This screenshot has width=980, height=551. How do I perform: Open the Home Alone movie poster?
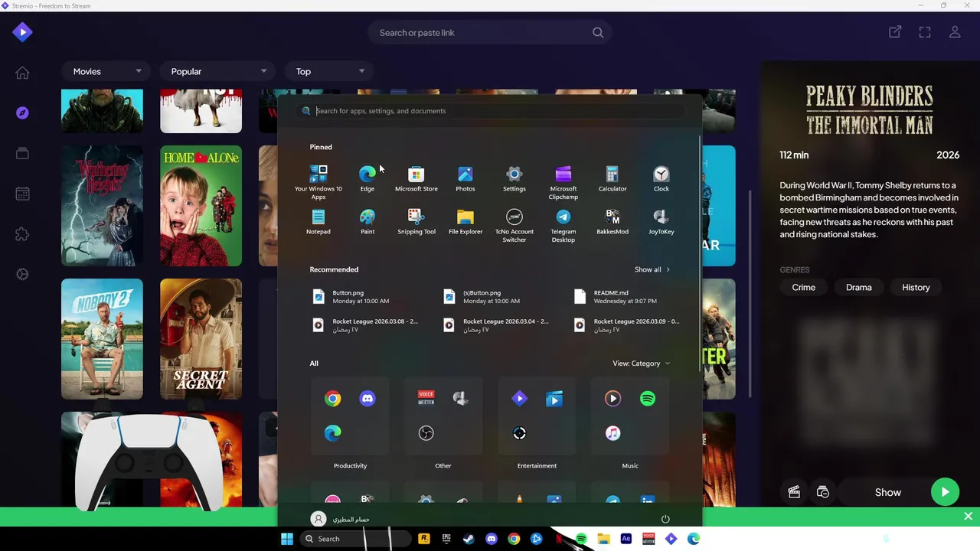201,206
